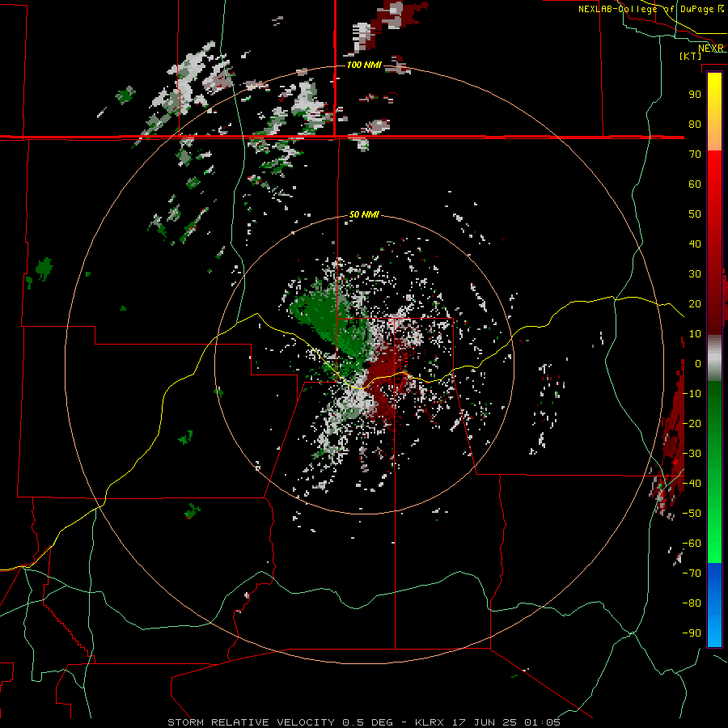Click the [KT] units label above scale
728x728 pixels.
coord(691,56)
